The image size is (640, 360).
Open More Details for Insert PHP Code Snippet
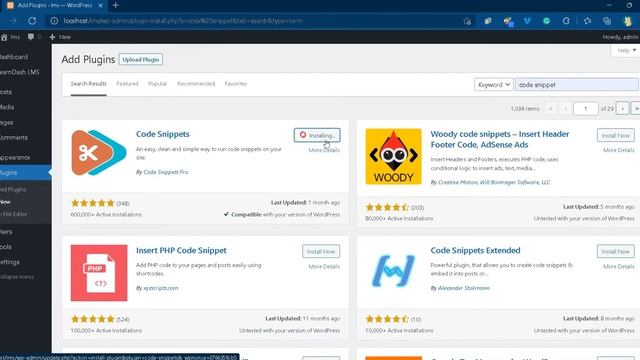[324, 266]
